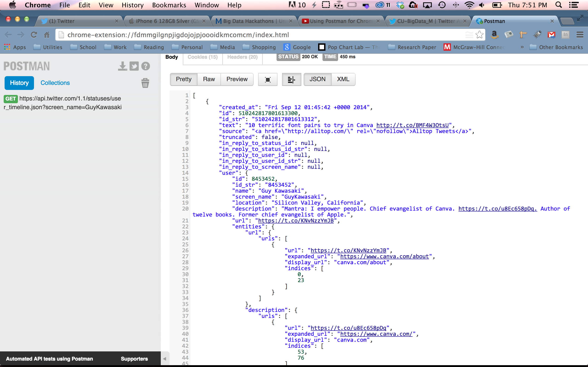Open Chrome's hamburger menu icon
The image size is (588, 367).
(x=580, y=35)
